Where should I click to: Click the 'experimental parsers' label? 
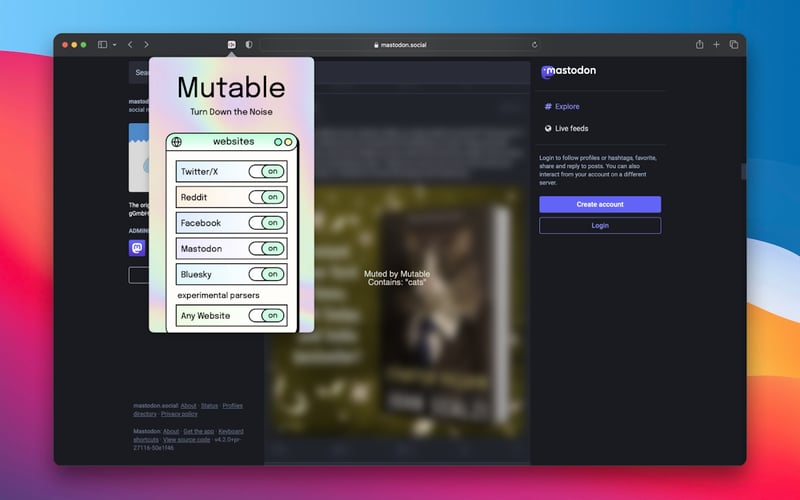click(218, 295)
